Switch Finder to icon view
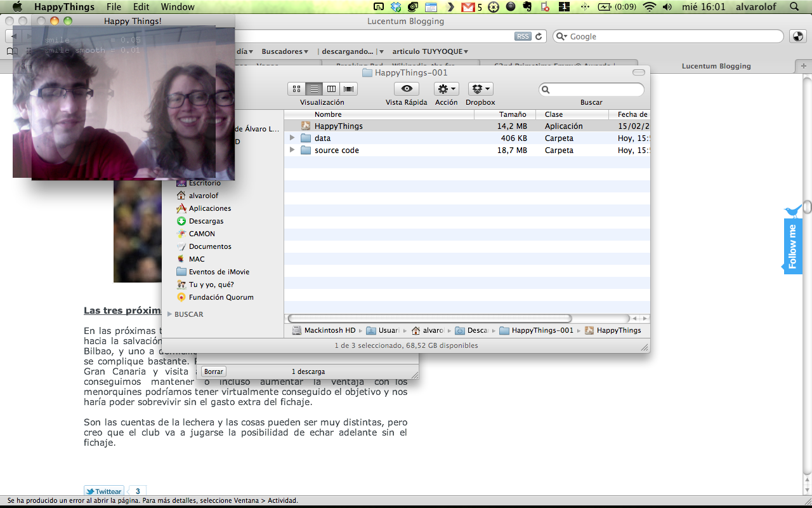Image resolution: width=812 pixels, height=508 pixels. (296, 89)
